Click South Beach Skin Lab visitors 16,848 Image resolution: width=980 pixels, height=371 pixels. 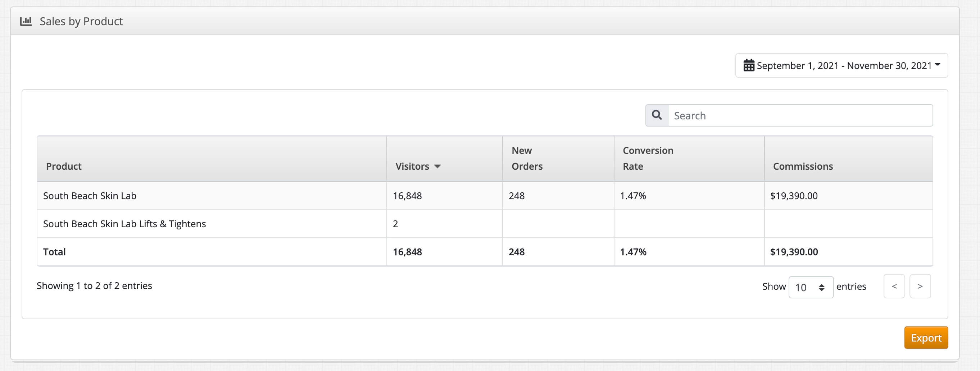click(x=407, y=196)
